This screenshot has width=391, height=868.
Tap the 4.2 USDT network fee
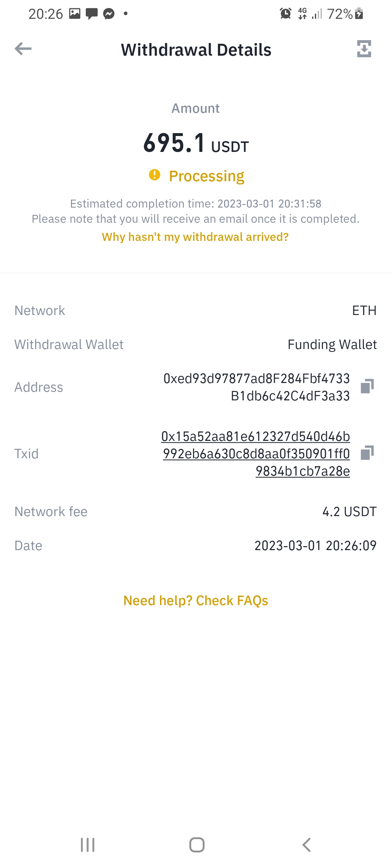tap(349, 512)
